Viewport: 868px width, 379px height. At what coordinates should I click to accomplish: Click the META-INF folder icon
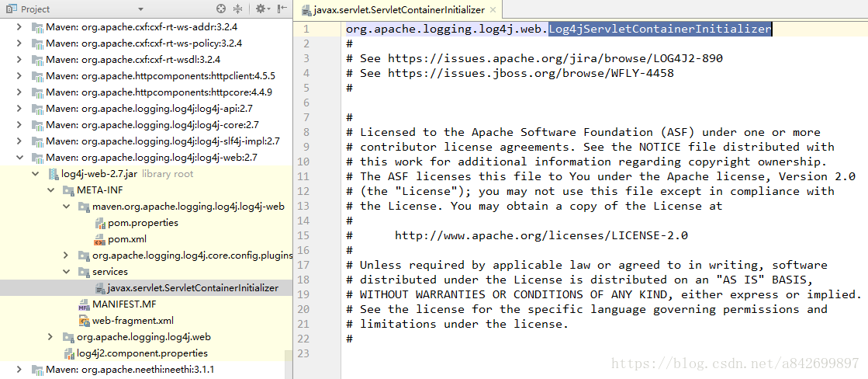pyautogui.click(x=68, y=190)
